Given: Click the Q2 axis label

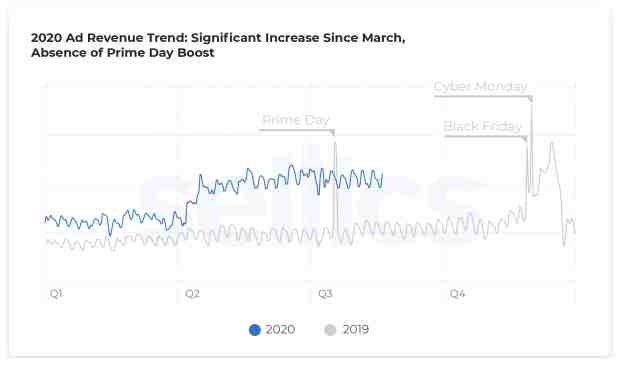Looking at the screenshot, I should click(x=192, y=294).
